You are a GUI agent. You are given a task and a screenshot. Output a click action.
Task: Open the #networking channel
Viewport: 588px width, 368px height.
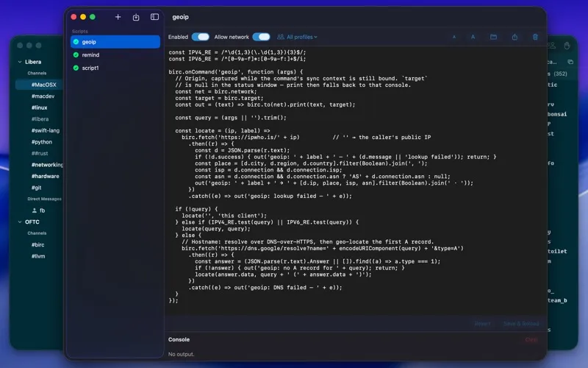[x=47, y=164]
